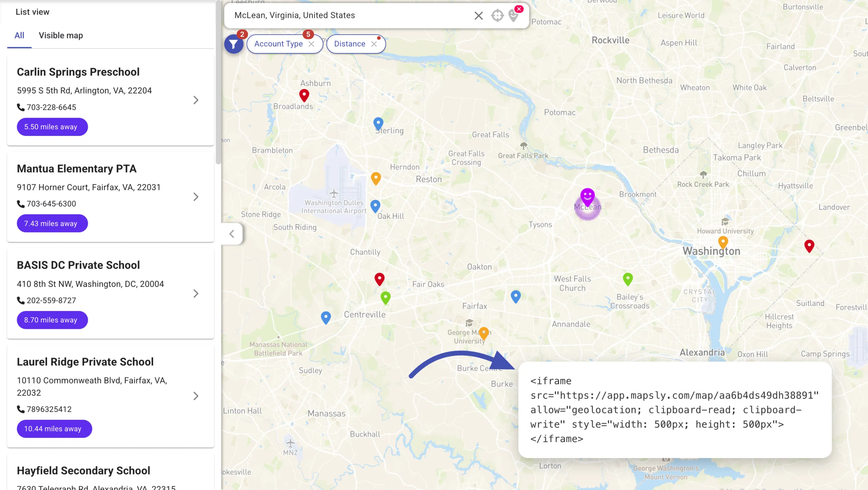Select the blue pin at Oak Hill
The image size is (868, 490).
(375, 206)
